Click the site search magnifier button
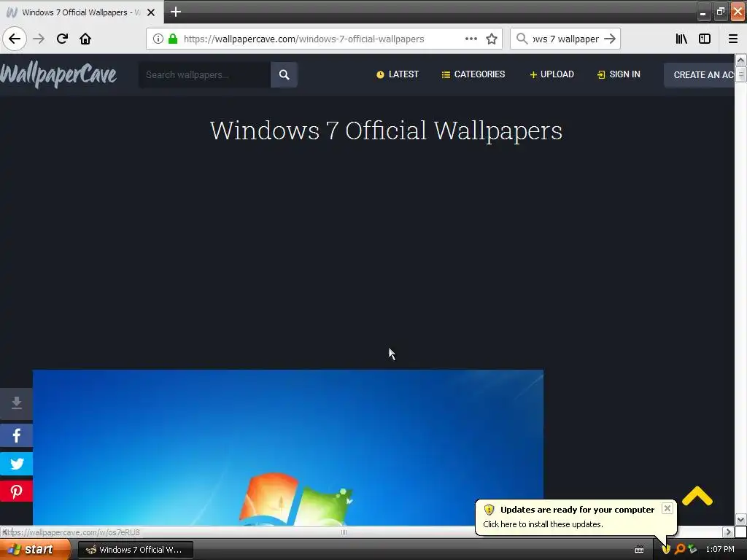 [284, 75]
